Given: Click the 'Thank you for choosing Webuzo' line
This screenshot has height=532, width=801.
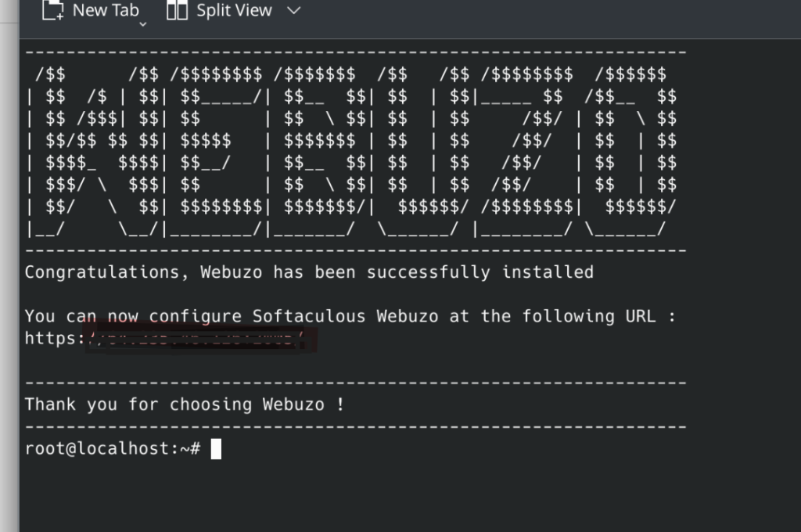Looking at the screenshot, I should (185, 404).
